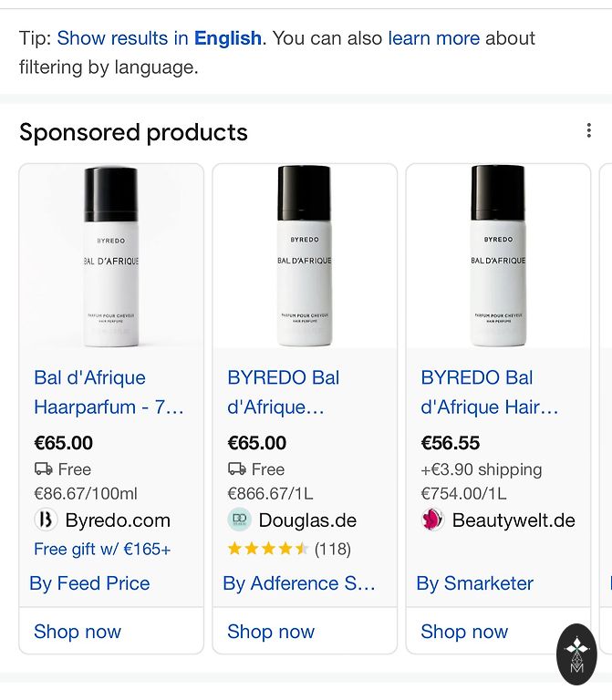Open the Douglas BYREDO Bal d'Afrique title
This screenshot has height=700, width=612.
click(284, 392)
